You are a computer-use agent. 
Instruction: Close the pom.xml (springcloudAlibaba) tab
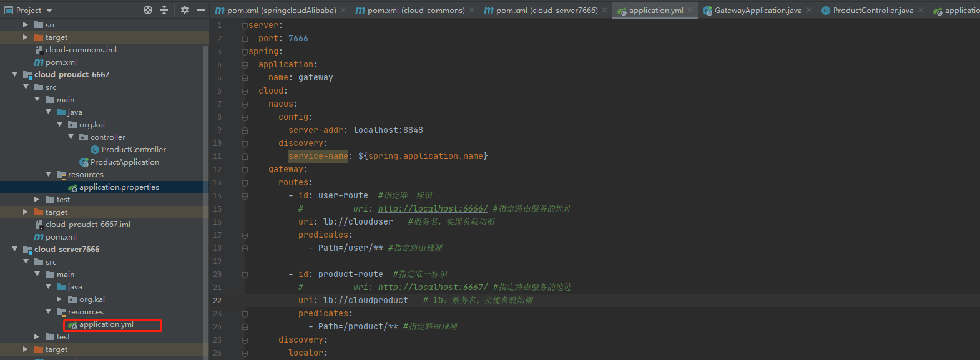(343, 10)
